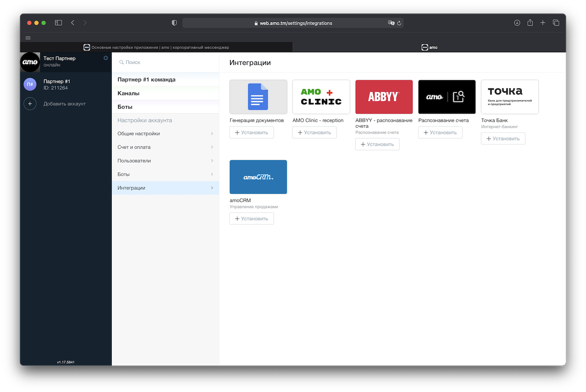Install Генерация документов integration

coord(252,132)
